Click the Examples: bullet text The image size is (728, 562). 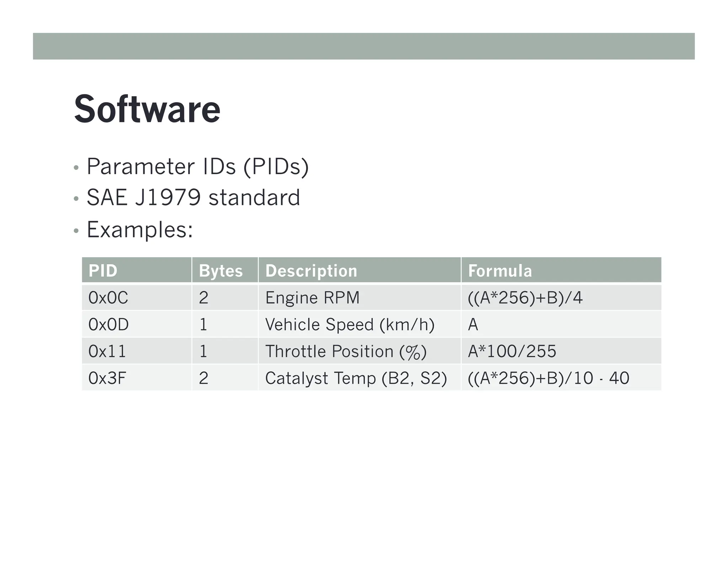140,229
